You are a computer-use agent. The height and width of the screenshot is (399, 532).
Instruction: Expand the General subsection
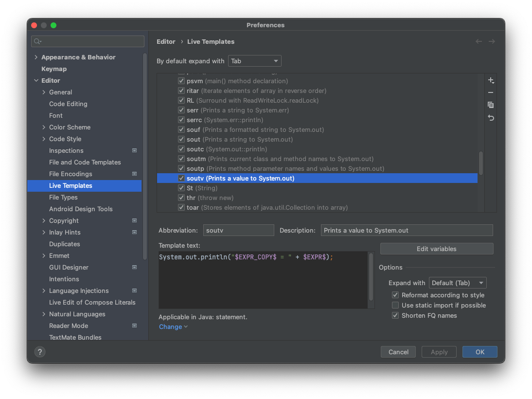tap(44, 92)
